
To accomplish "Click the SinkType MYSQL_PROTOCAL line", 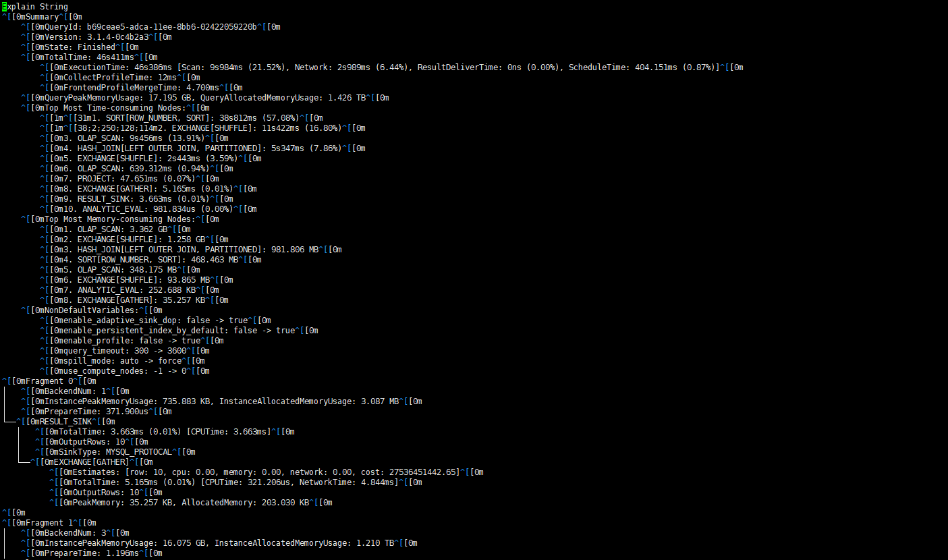I will [x=115, y=452].
